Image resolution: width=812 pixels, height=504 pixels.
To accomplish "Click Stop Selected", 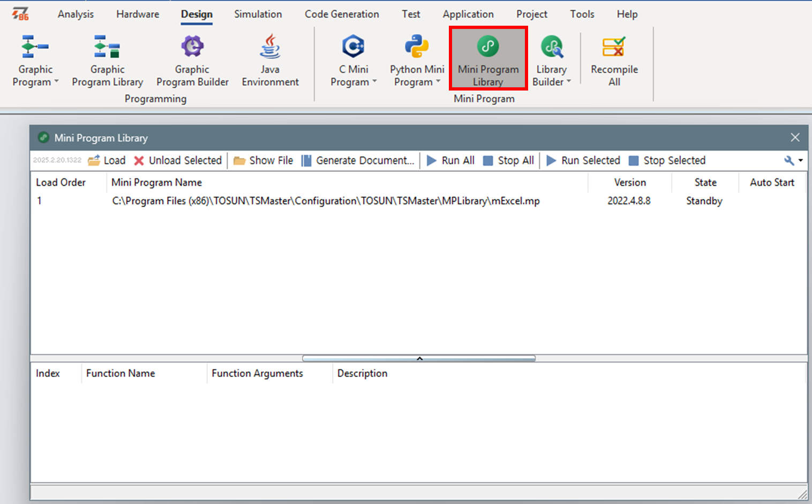I will coord(667,160).
